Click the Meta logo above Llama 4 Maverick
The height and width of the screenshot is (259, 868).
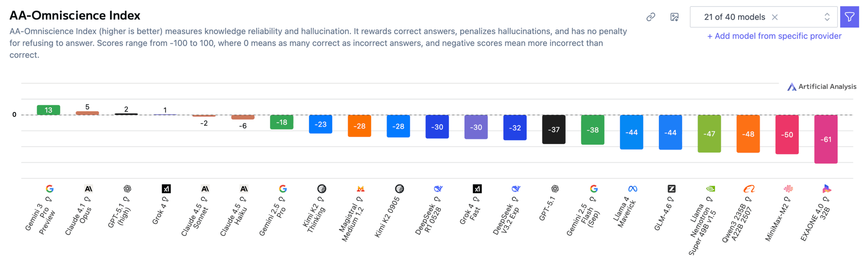[x=632, y=188]
